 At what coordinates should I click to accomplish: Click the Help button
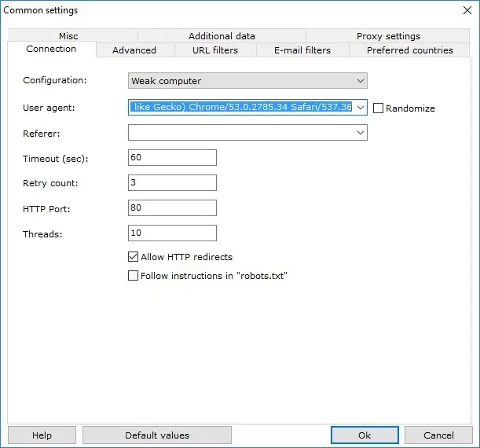click(42, 435)
